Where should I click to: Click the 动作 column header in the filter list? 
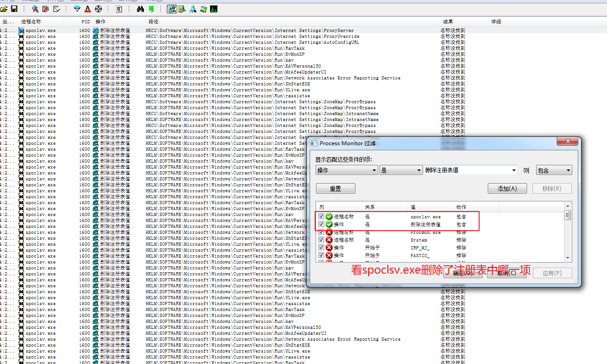476,207
